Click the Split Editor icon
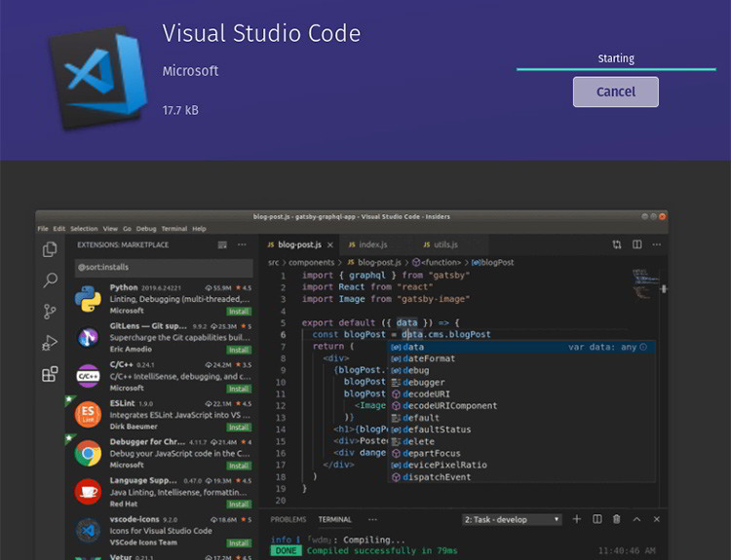The height and width of the screenshot is (560, 731). tap(636, 244)
